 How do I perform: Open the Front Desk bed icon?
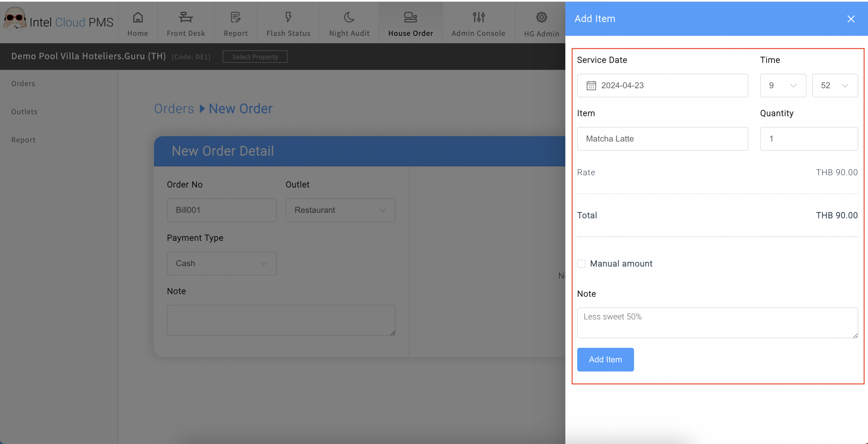click(186, 17)
